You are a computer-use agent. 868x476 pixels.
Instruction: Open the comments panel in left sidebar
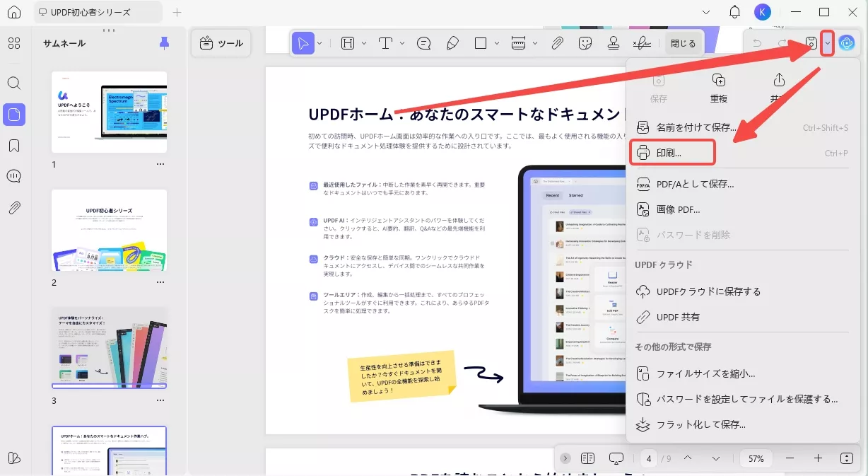[14, 176]
